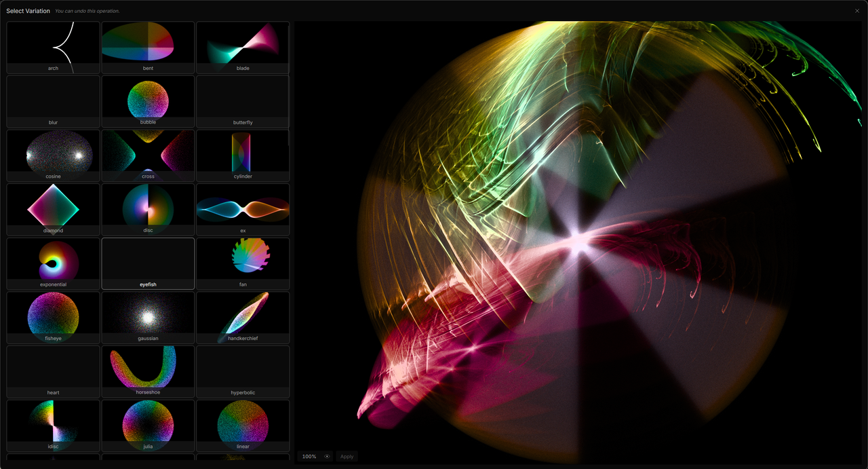Select the cylinder variation
Image resolution: width=868 pixels, height=469 pixels.
coord(243,155)
